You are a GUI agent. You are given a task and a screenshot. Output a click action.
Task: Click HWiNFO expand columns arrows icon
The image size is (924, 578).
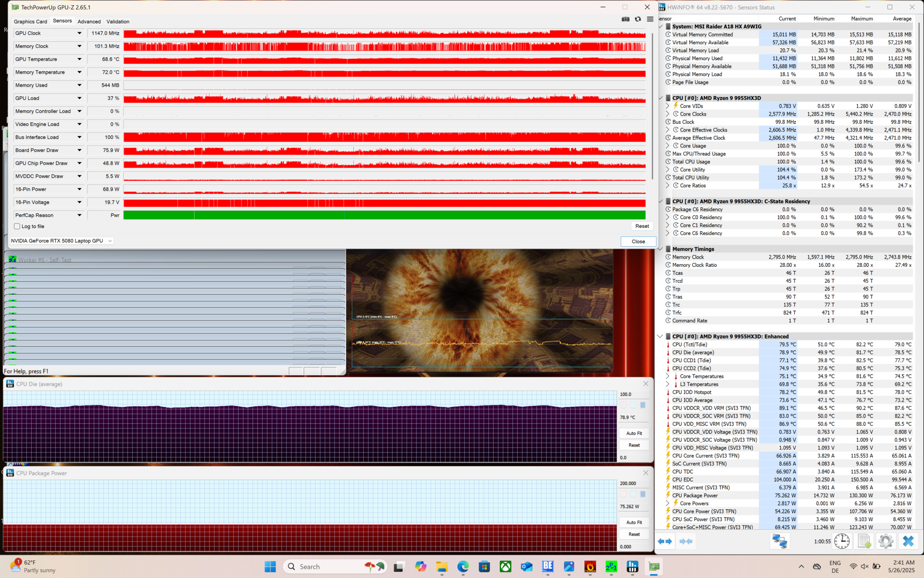pyautogui.click(x=665, y=541)
